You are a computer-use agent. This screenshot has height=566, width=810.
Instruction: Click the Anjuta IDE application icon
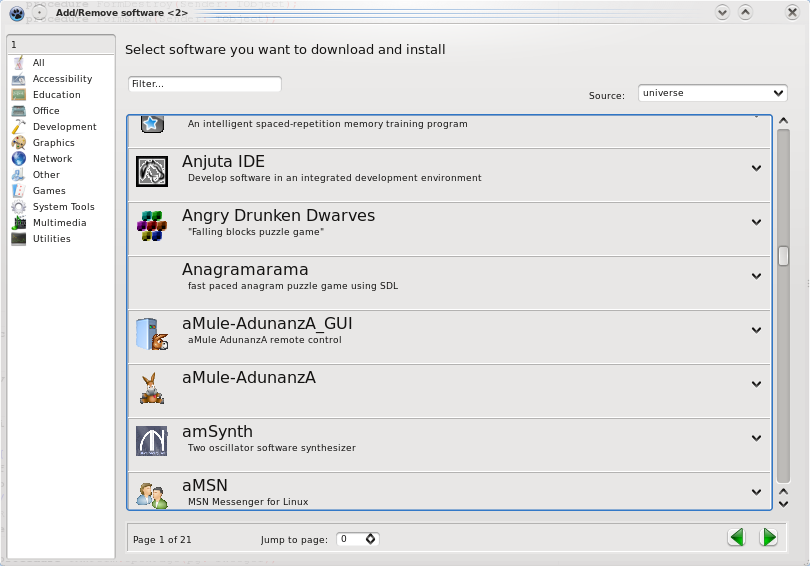(152, 172)
